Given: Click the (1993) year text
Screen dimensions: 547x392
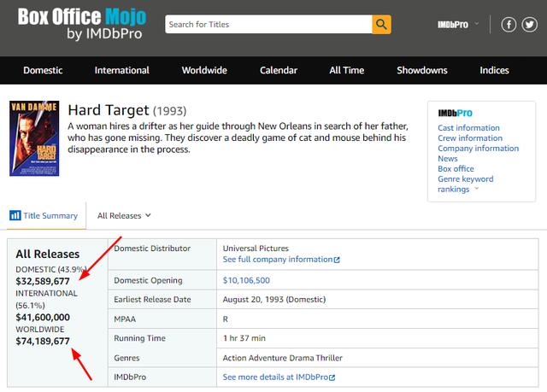Looking at the screenshot, I should [x=170, y=111].
